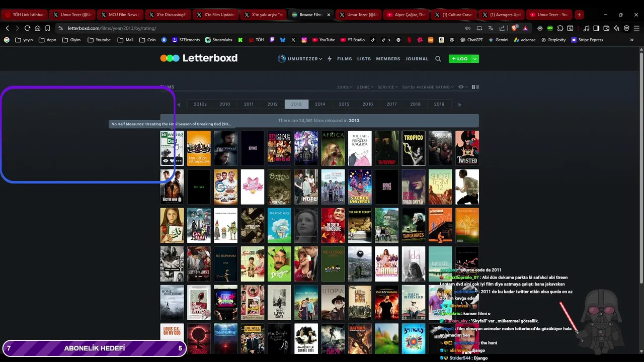Switch to MCU Film News browser tab

(x=119, y=15)
